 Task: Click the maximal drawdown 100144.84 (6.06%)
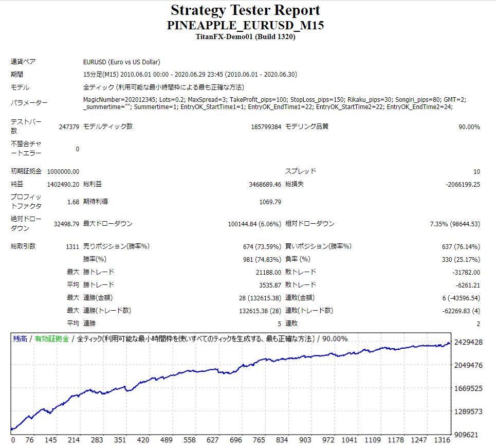click(254, 224)
